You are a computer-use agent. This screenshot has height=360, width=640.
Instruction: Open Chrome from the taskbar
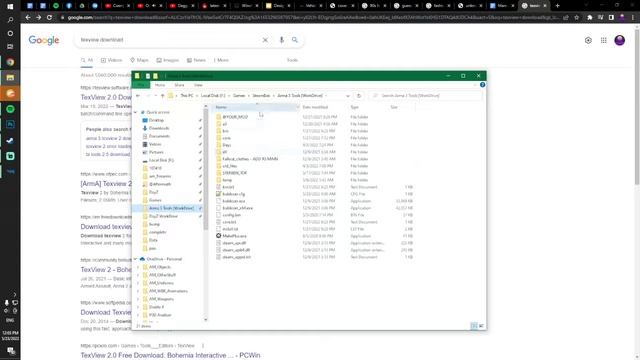click(10, 62)
